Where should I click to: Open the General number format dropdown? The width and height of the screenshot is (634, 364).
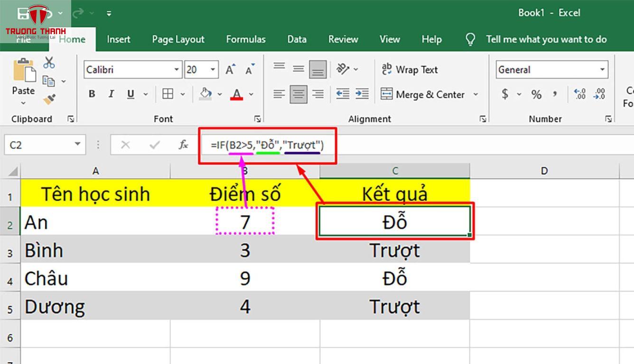(603, 70)
